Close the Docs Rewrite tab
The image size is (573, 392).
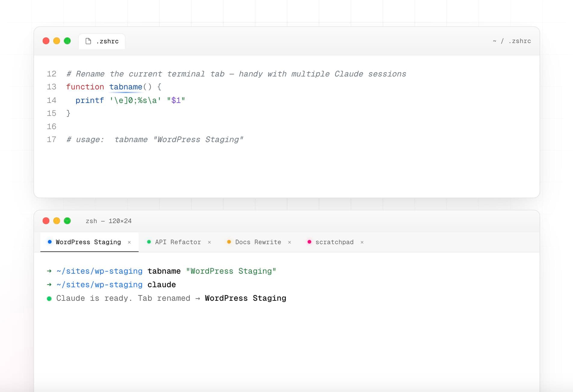click(x=290, y=242)
